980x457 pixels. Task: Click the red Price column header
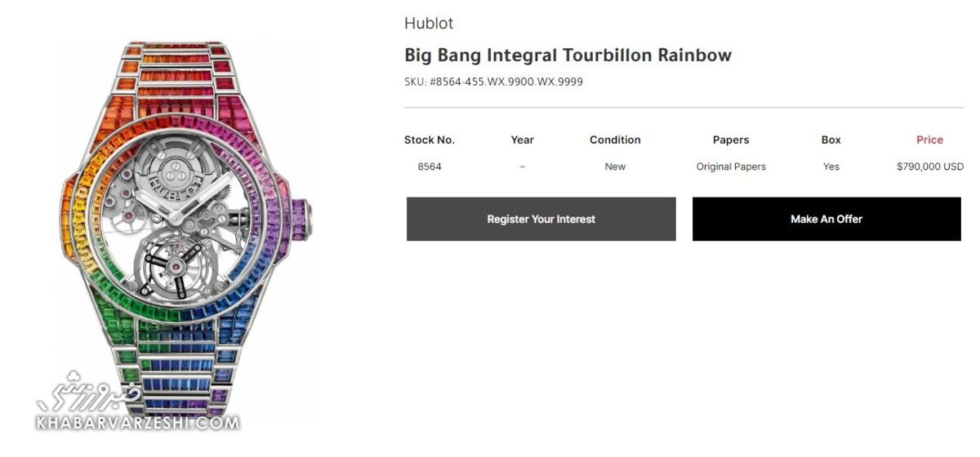pos(929,140)
